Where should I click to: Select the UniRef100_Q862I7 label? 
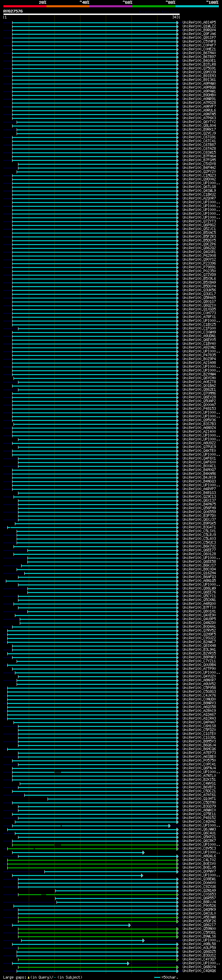(x=199, y=925)
